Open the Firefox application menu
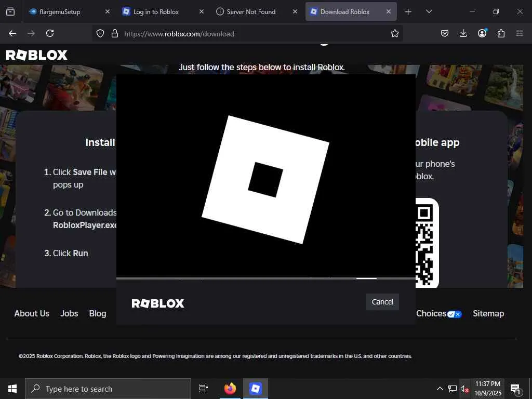 (x=520, y=33)
